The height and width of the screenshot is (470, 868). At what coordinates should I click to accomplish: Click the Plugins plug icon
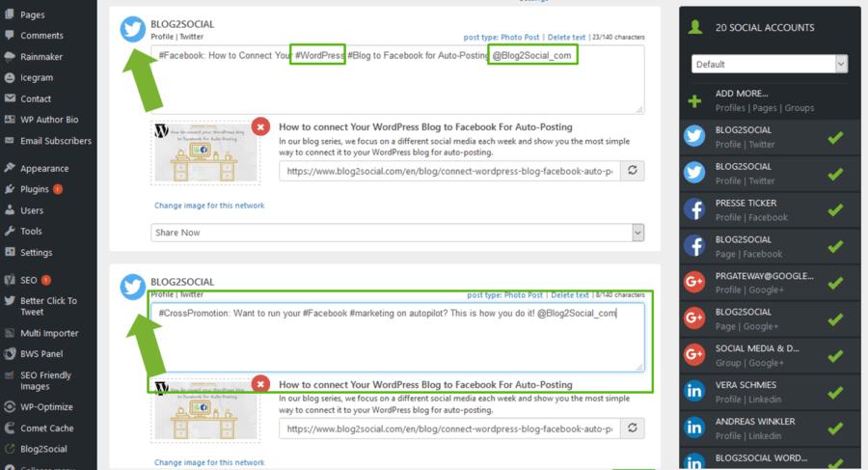pos(10,189)
